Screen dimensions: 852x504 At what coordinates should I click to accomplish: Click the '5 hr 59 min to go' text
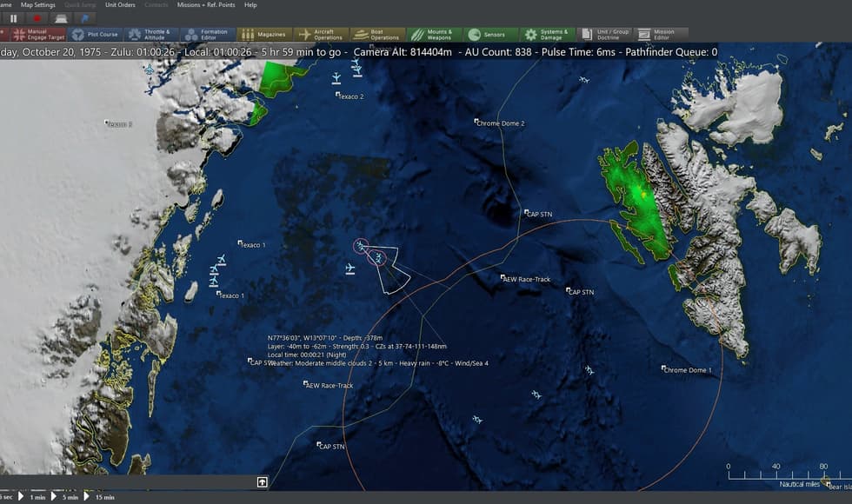[x=301, y=52]
